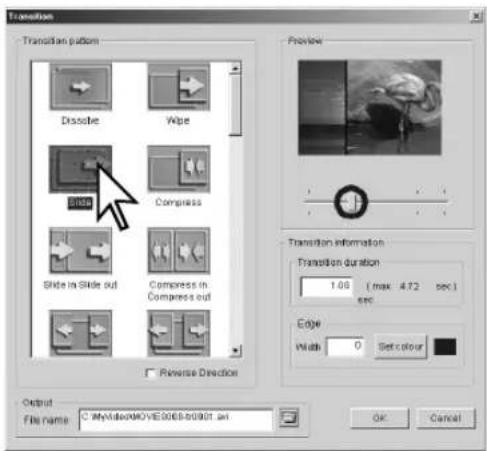Enable the Reverse Direction checkbox
Image resolution: width=487 pixels, height=451 pixels.
(151, 373)
